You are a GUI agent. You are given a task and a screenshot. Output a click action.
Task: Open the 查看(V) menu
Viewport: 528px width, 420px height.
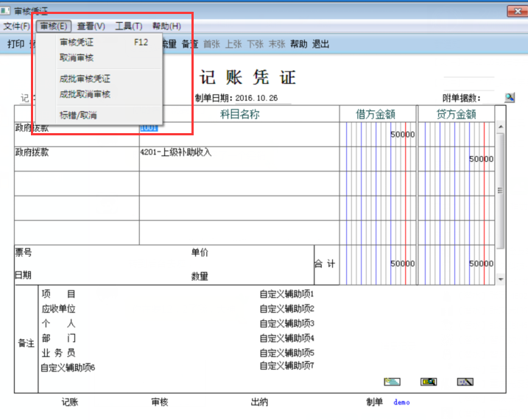pyautogui.click(x=91, y=26)
